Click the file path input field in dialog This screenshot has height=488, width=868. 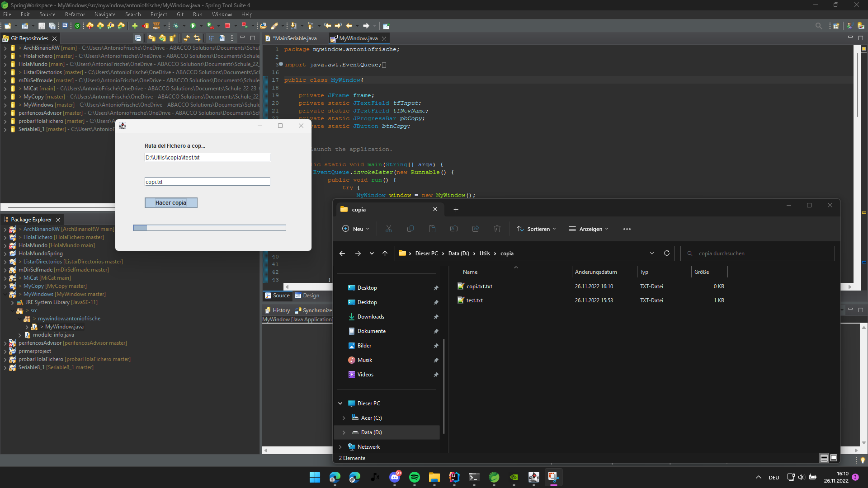[207, 157]
